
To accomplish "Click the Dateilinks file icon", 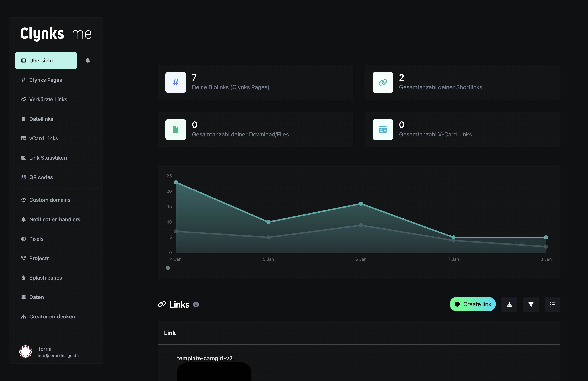I will (23, 119).
